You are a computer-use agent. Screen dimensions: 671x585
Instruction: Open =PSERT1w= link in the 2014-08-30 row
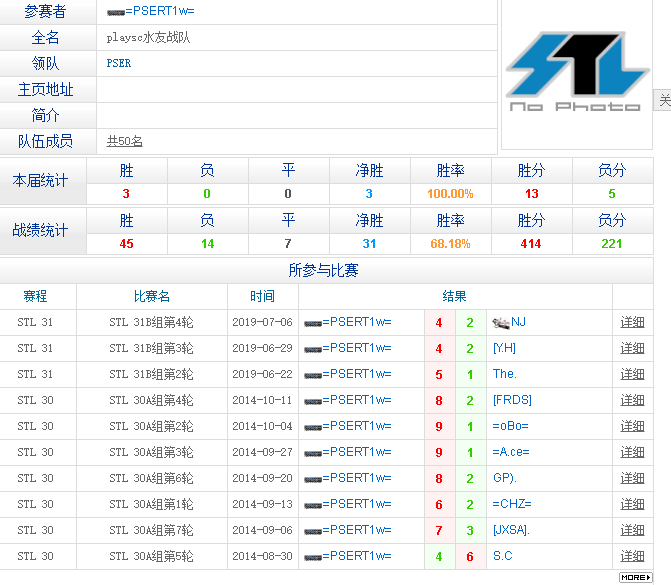[x=357, y=556]
